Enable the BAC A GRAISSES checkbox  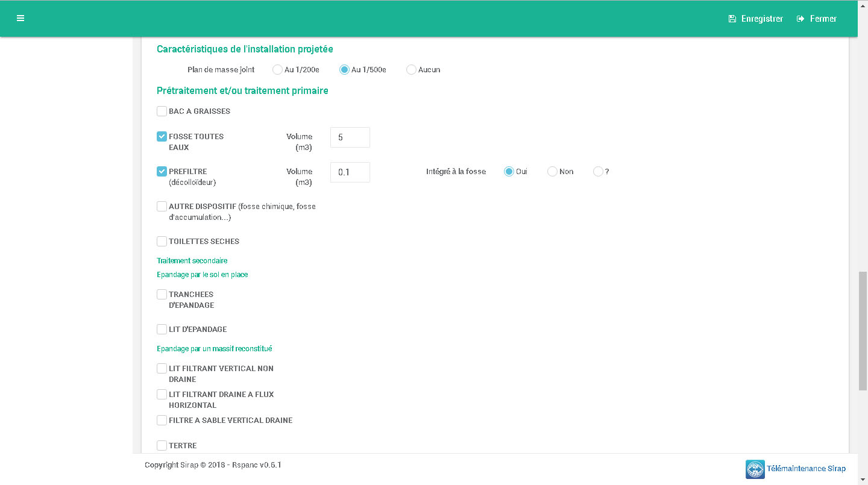[162, 111]
